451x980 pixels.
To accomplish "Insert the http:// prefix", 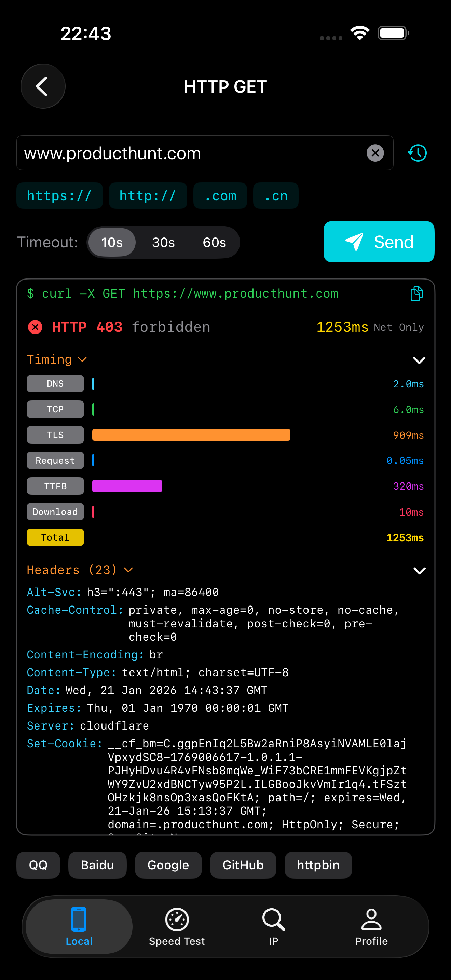I will (x=148, y=195).
